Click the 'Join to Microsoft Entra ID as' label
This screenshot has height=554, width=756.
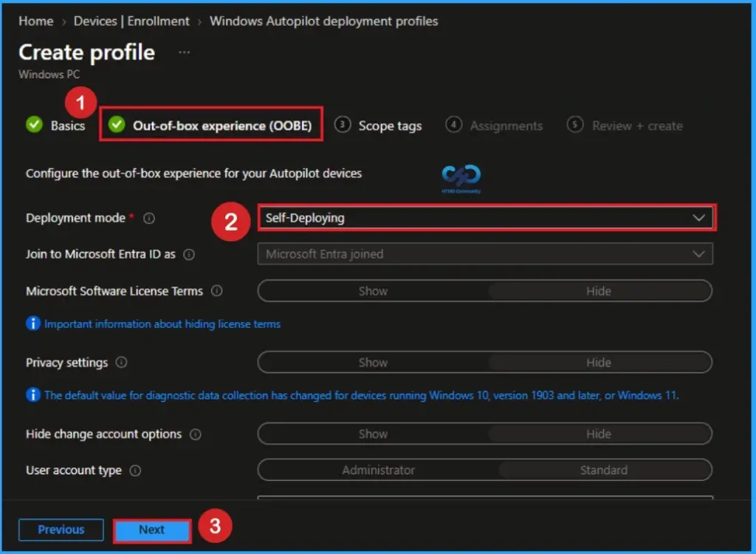point(100,254)
